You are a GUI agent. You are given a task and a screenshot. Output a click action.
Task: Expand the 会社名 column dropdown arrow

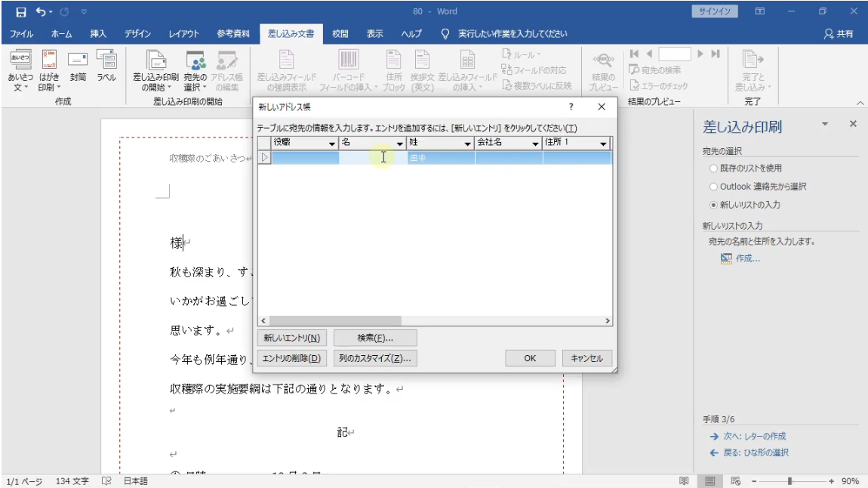pos(535,144)
